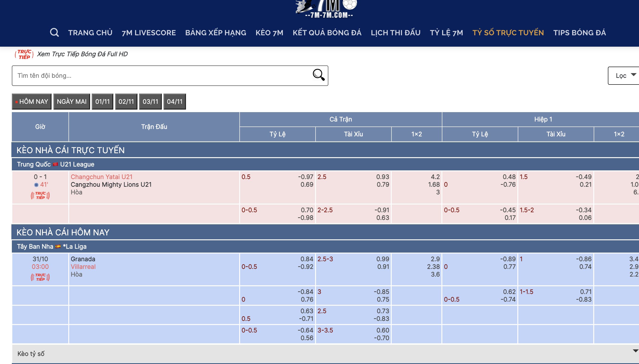Click the magnifier icon in team search box
Viewport: 639px width, 364px height.
click(x=319, y=75)
